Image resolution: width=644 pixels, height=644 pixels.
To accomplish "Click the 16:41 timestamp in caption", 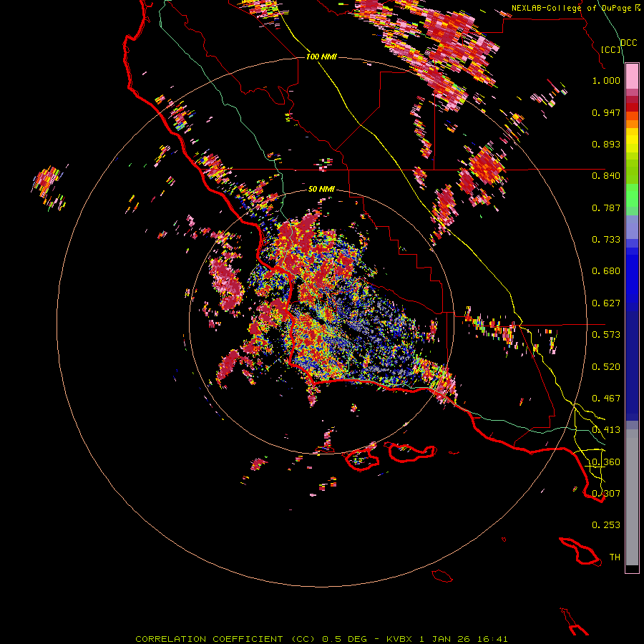I will pos(492,639).
